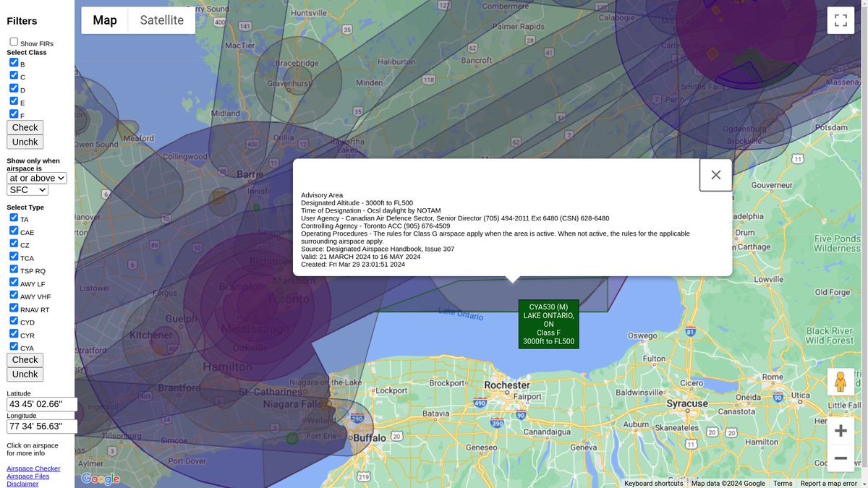Open Street View pegman
Viewport: 868px width, 488px height.
click(841, 382)
